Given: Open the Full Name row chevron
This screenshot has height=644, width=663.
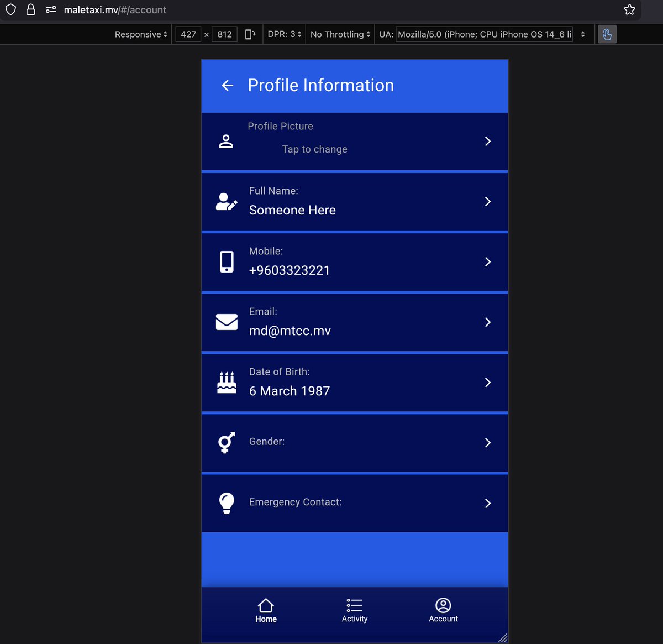Looking at the screenshot, I should 488,202.
